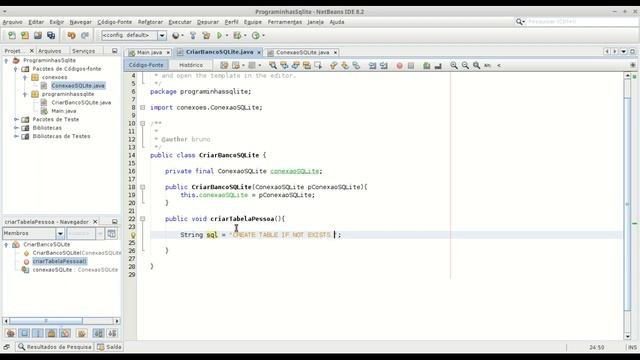Click the Shift Line Right icon

[x=384, y=65]
